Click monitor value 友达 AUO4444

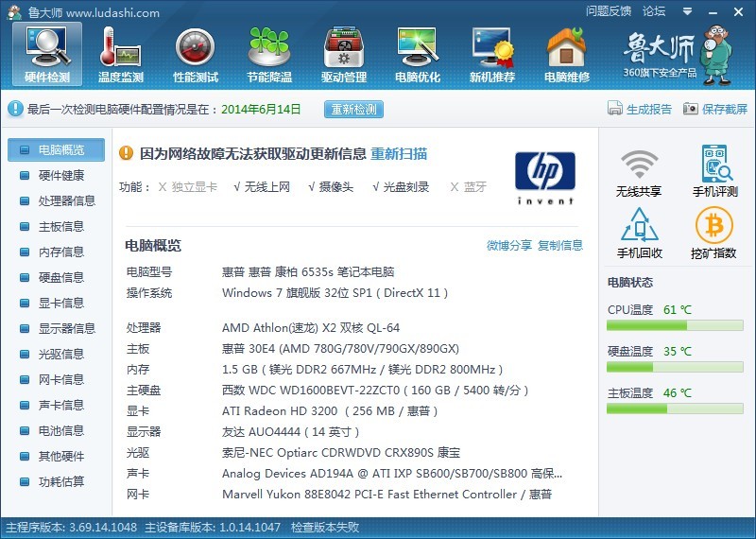pos(290,432)
